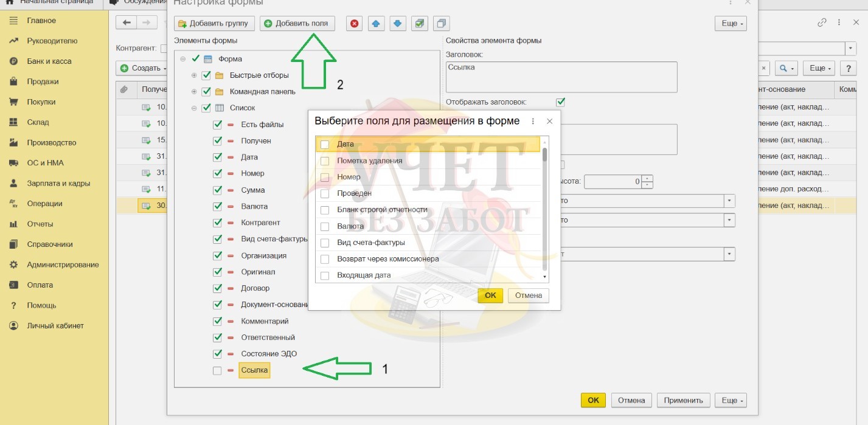Check the Проведен field checkbox
This screenshot has width=868, height=425.
pos(325,193)
